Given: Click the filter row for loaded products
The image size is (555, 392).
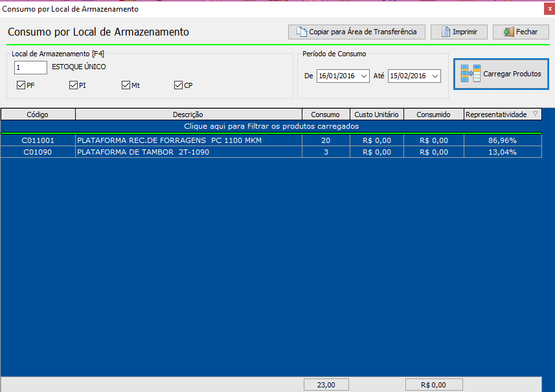Looking at the screenshot, I should click(271, 126).
